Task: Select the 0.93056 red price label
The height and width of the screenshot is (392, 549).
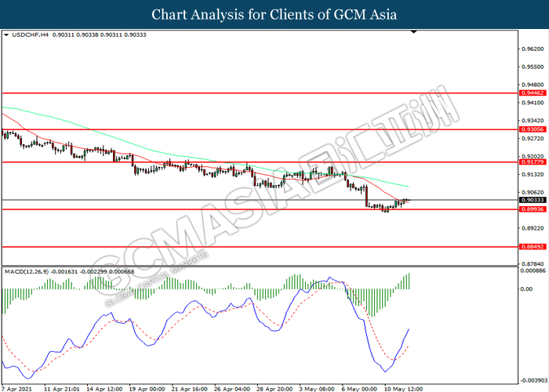Action: (533, 129)
